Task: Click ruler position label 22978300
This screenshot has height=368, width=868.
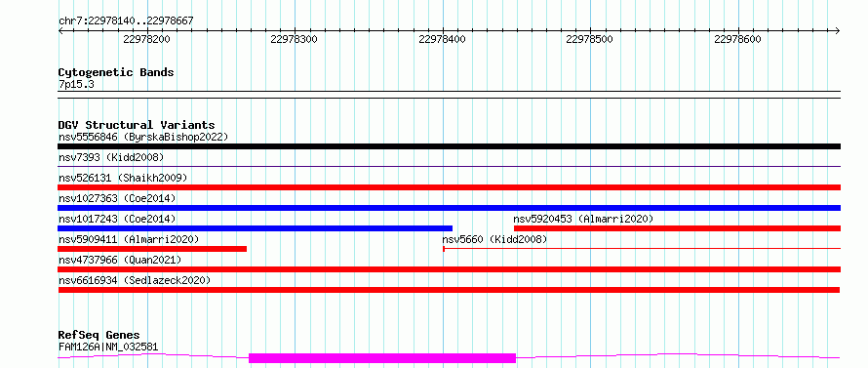Action: [295, 39]
